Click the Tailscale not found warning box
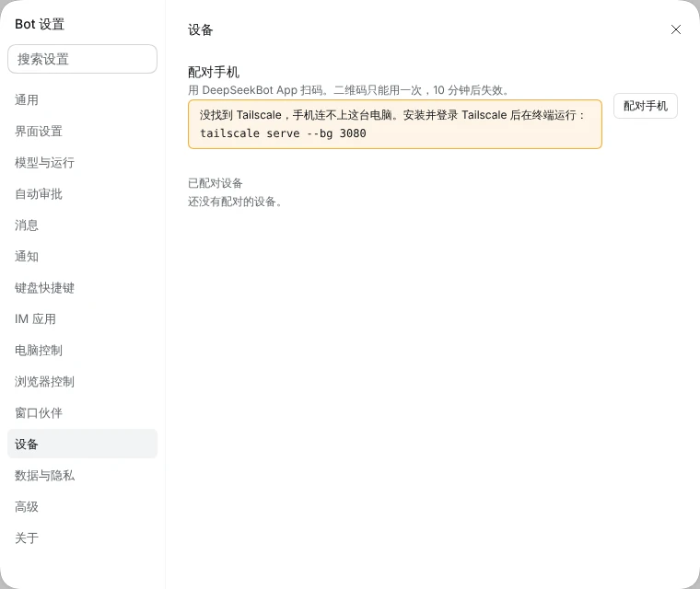 (x=395, y=124)
